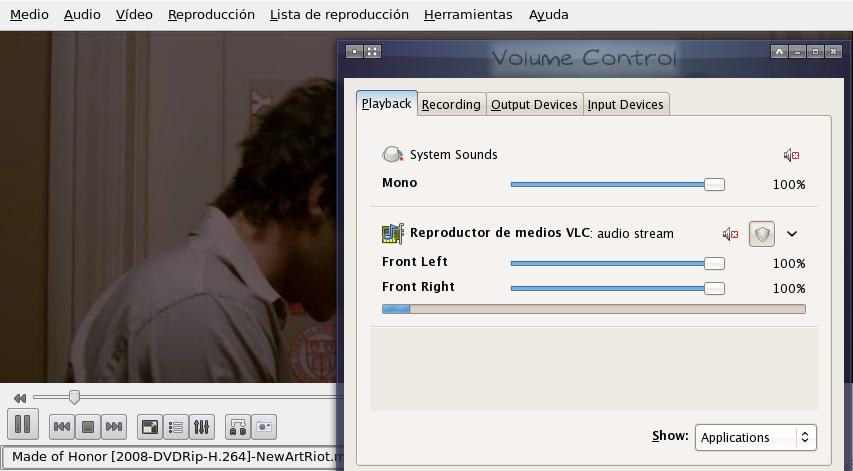Show the VLC playlist panel
The width and height of the screenshot is (853, 471).
pyautogui.click(x=176, y=427)
